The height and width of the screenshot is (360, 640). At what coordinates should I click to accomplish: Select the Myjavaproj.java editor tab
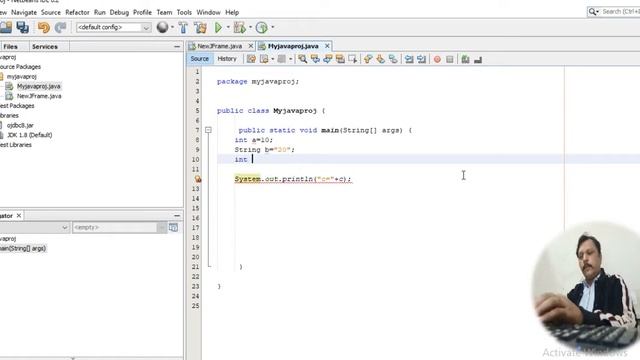pos(293,46)
